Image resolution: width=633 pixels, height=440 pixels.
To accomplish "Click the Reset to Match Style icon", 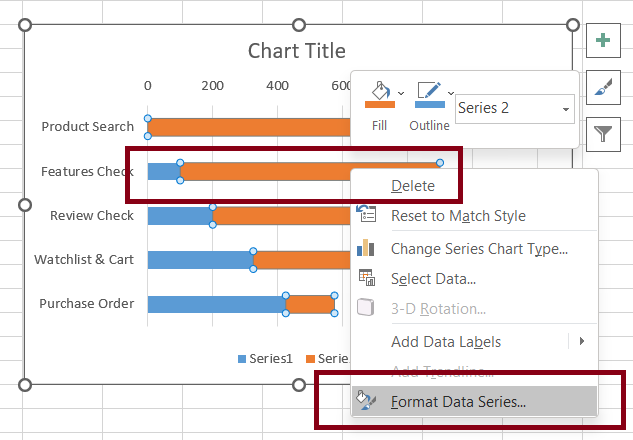I will [367, 215].
